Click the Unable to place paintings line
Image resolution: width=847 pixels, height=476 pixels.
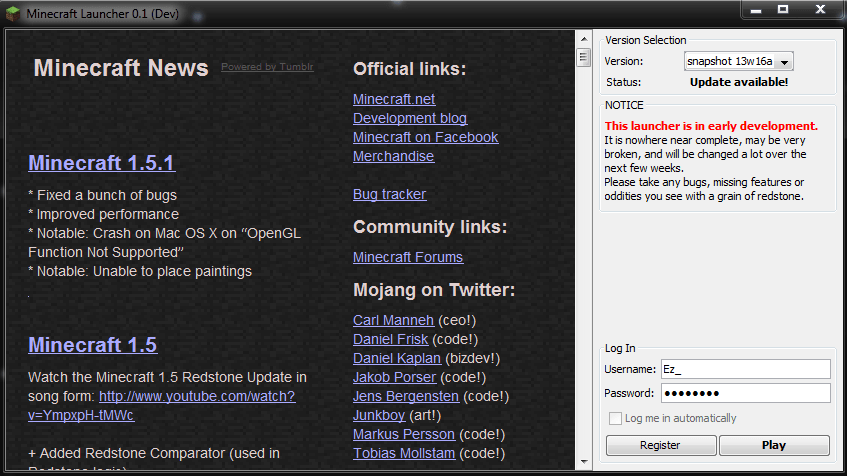pos(140,271)
